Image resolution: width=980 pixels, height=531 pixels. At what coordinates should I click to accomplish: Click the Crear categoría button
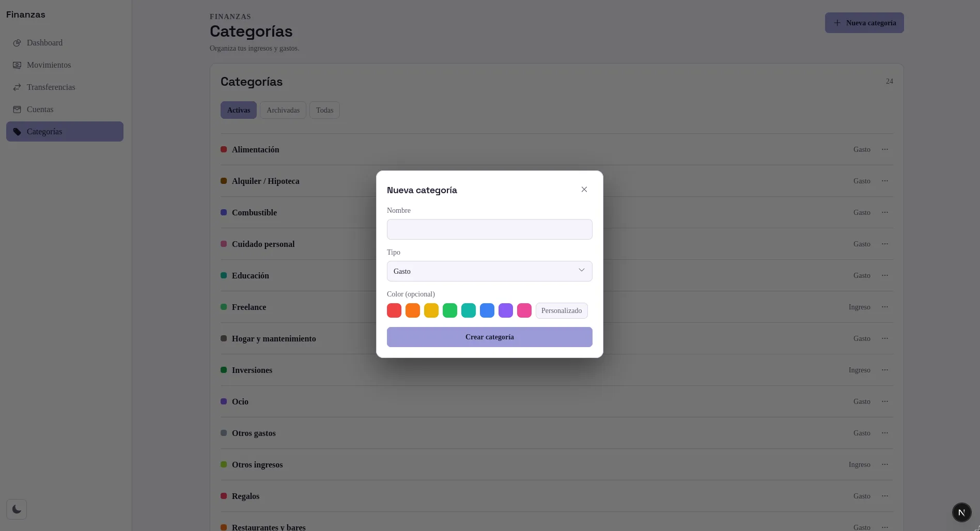point(489,337)
